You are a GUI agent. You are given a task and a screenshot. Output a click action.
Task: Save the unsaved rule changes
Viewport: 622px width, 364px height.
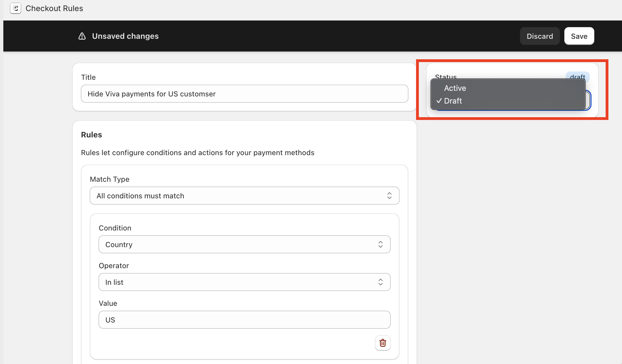click(x=579, y=36)
